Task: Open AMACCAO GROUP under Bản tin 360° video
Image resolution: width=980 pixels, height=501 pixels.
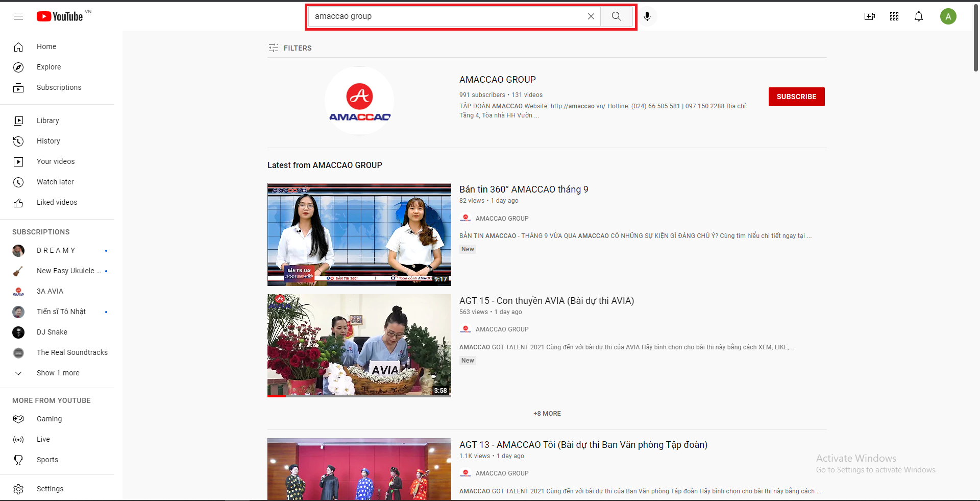Action: pos(502,219)
